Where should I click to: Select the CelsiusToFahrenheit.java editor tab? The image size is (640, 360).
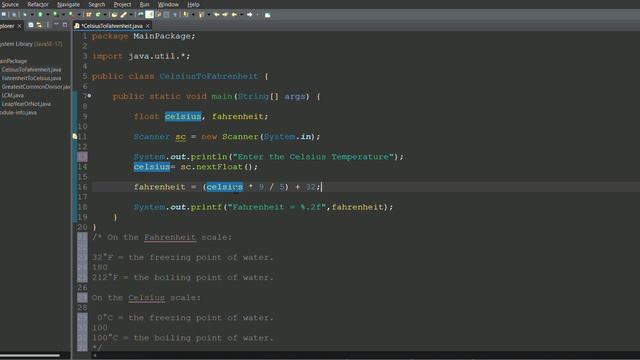click(111, 26)
